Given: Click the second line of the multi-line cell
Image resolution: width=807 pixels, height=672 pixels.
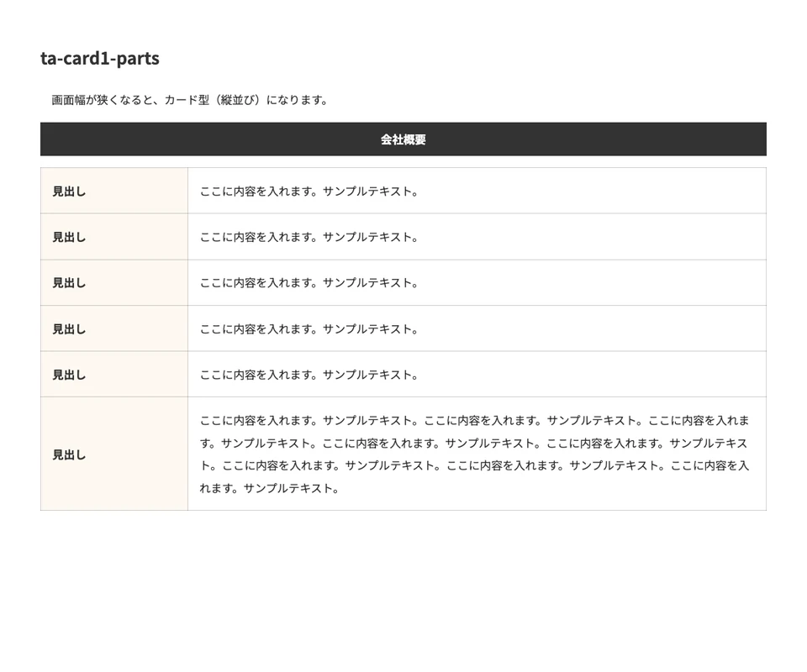Looking at the screenshot, I should (x=474, y=443).
